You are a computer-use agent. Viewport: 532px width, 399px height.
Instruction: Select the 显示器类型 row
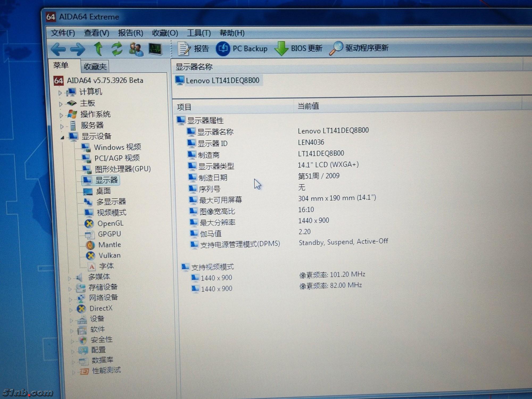[211, 167]
